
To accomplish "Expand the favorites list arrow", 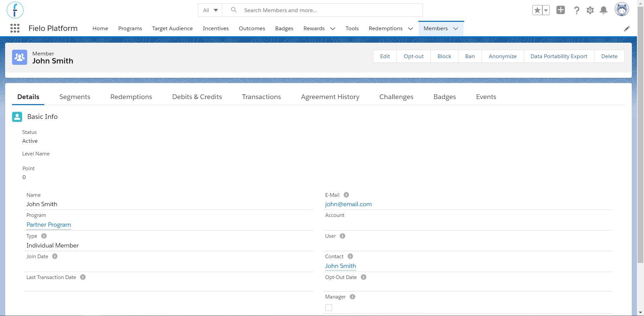I will click(x=546, y=10).
